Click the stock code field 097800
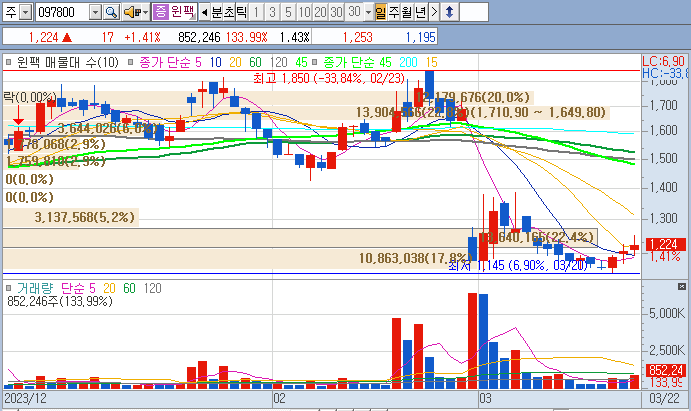691x411 pixels. click(62, 12)
